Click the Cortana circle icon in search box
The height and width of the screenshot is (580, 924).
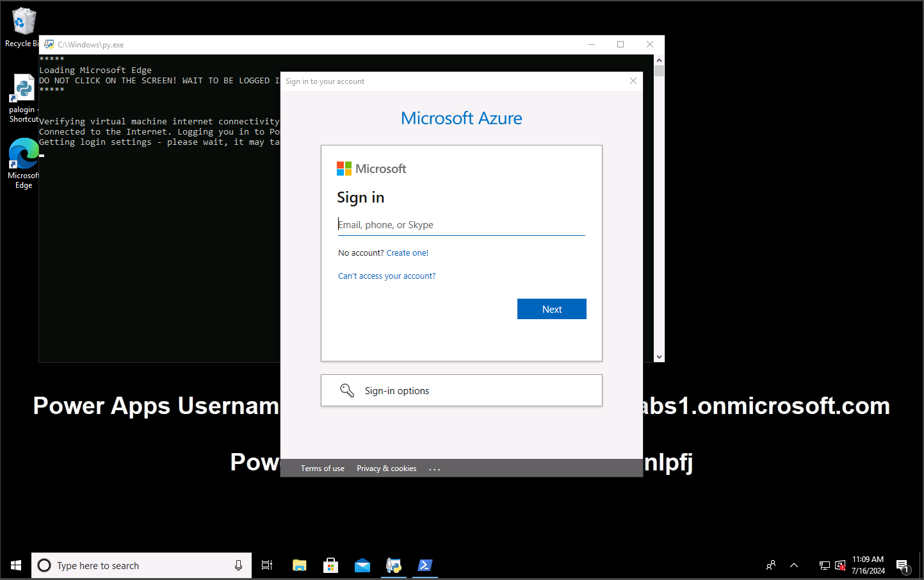[44, 565]
